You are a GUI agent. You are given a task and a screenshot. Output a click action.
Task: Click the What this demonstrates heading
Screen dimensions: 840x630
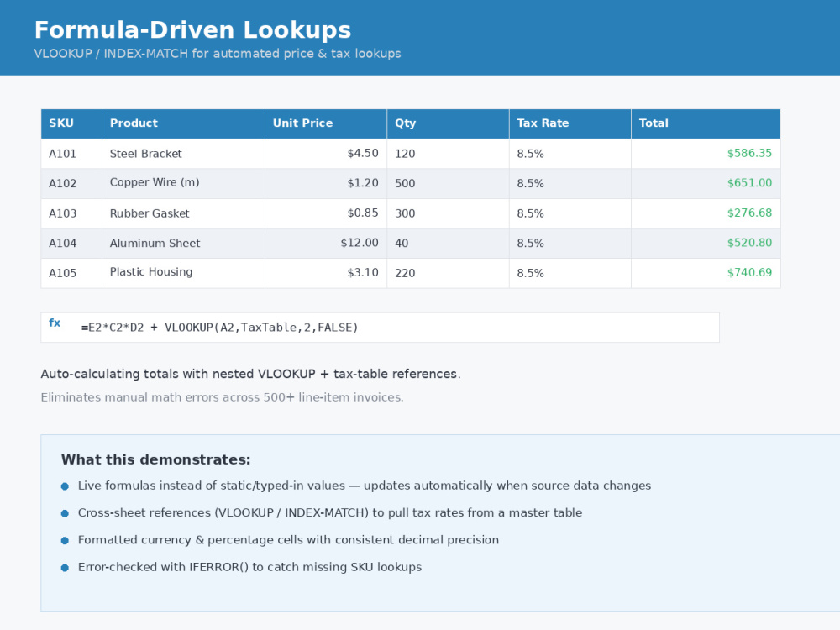(156, 459)
